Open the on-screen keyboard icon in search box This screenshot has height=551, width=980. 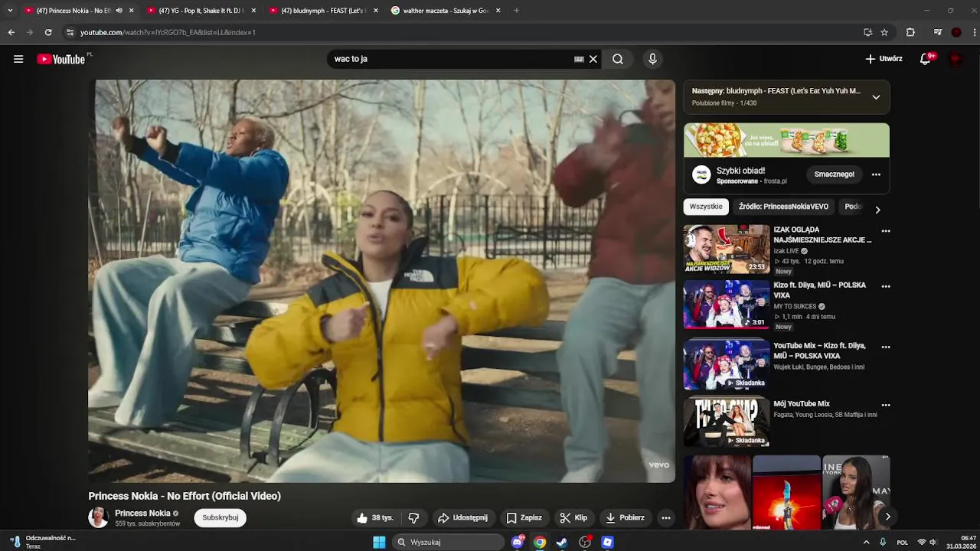[x=579, y=59]
